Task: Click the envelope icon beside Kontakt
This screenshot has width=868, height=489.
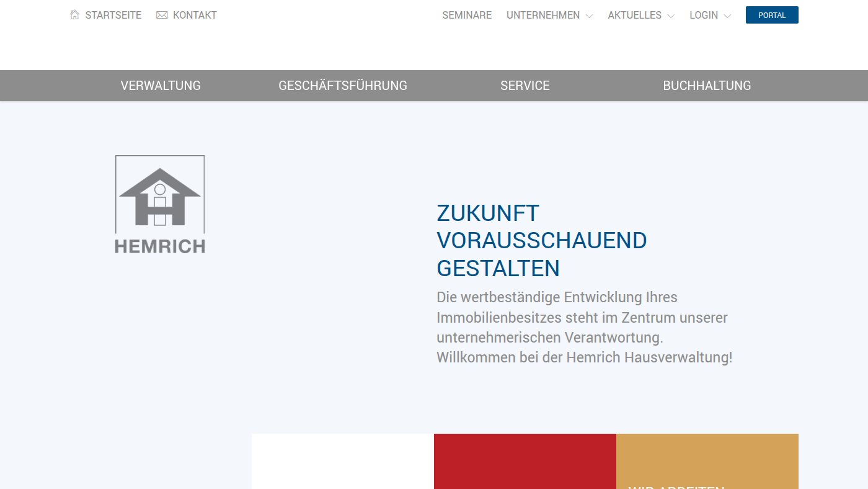Action: pos(162,15)
